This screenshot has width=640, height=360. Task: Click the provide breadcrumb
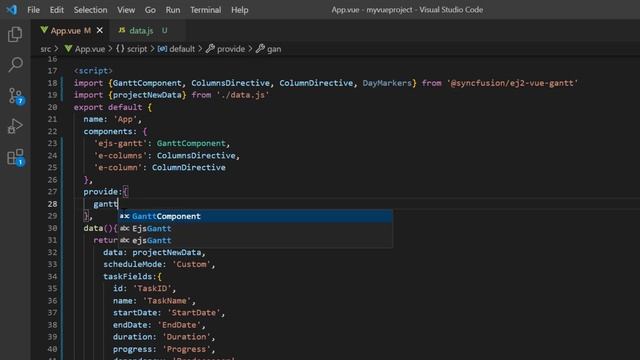pos(226,49)
